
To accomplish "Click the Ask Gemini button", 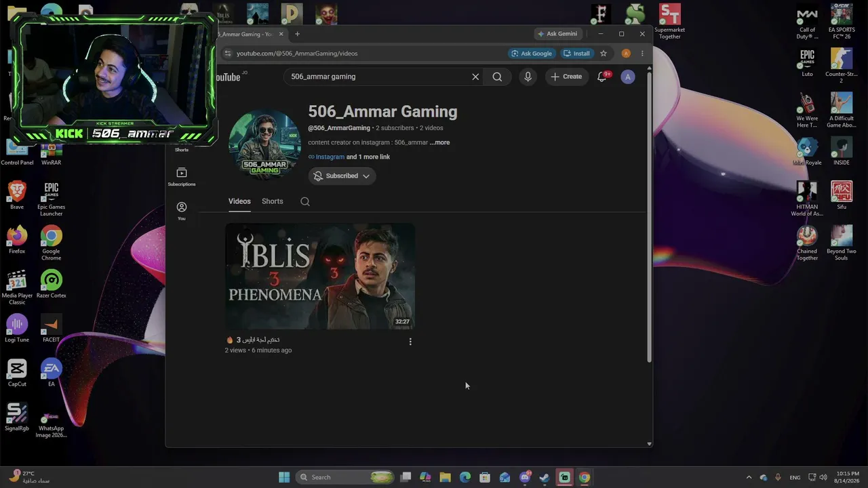I will pyautogui.click(x=557, y=34).
